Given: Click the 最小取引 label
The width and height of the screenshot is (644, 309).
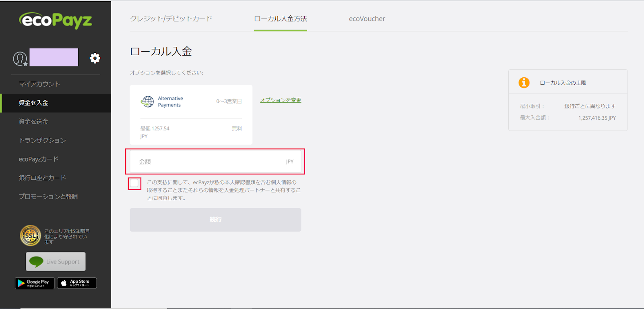Looking at the screenshot, I should 532,106.
